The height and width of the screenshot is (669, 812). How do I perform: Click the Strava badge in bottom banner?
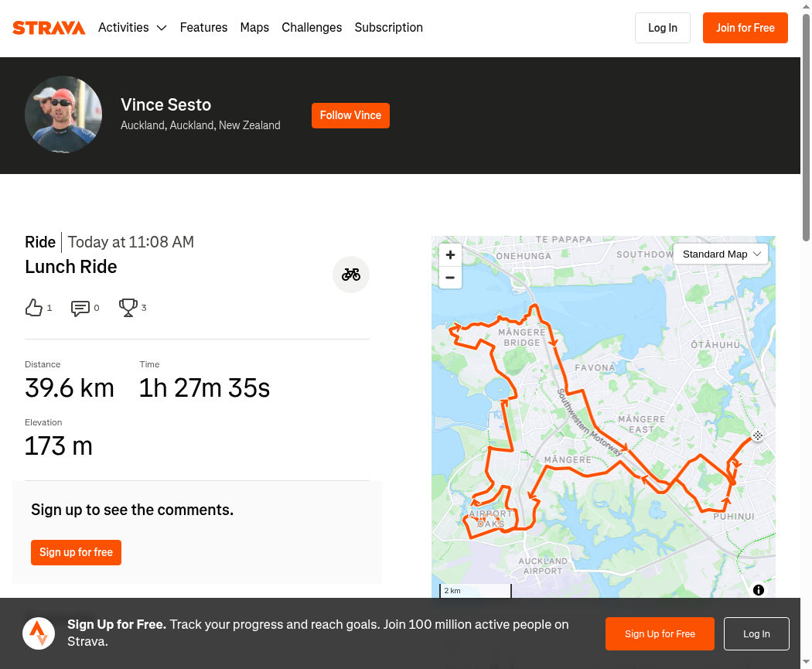point(39,633)
